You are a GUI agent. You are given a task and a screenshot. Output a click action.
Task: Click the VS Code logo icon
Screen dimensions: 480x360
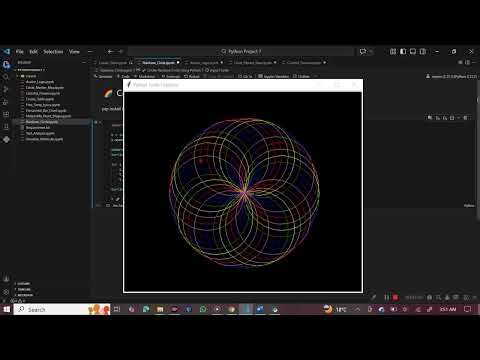tap(6, 51)
